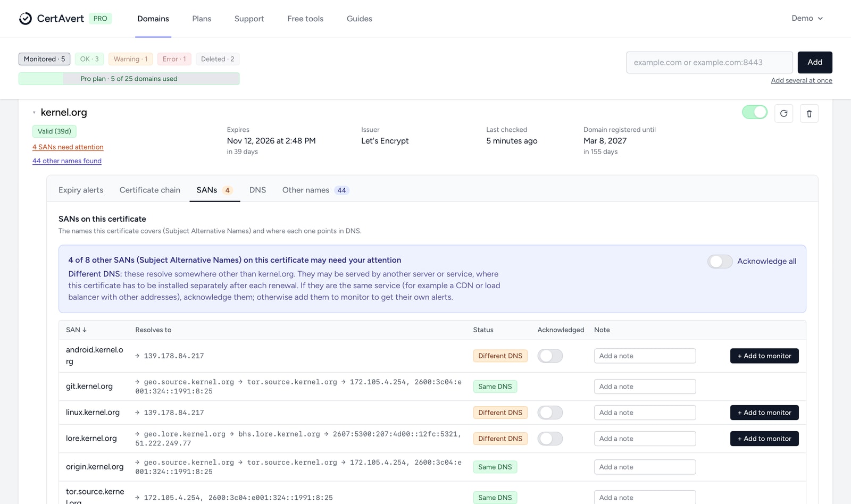
Task: Open the Domains nav item
Action: (153, 19)
